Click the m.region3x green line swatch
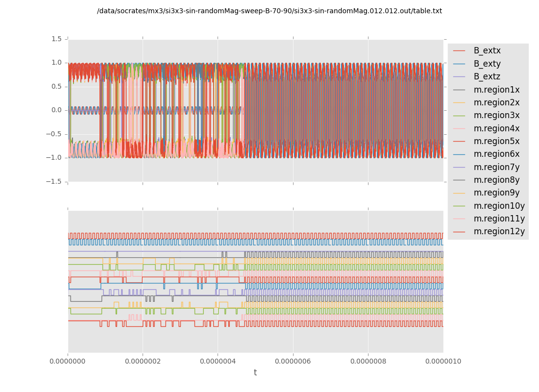 tap(459, 116)
